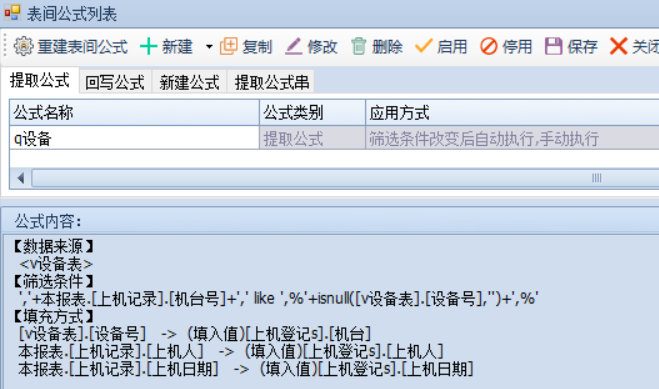Click the 删除 text label
659x389 pixels.
[387, 47]
